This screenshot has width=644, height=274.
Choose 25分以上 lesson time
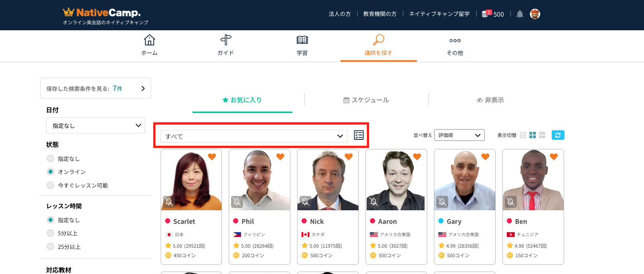coord(51,247)
